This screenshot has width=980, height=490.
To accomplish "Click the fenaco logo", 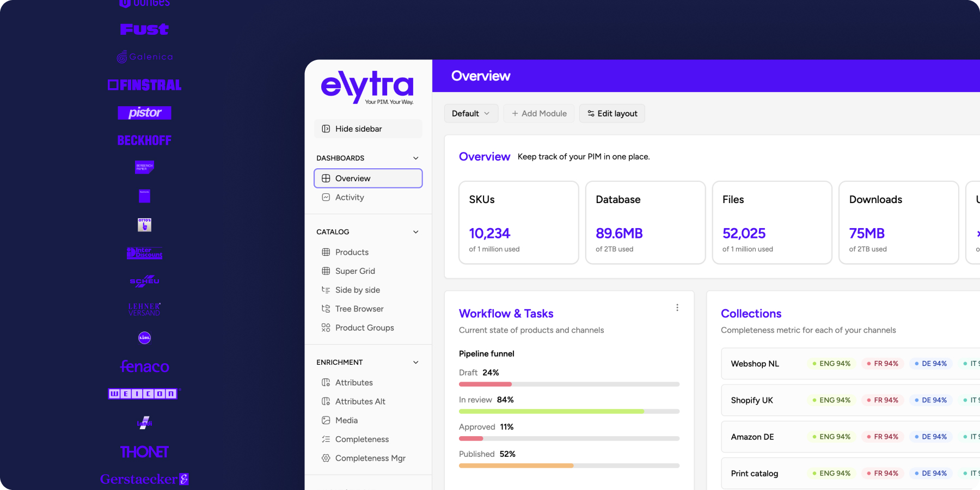I will point(144,366).
